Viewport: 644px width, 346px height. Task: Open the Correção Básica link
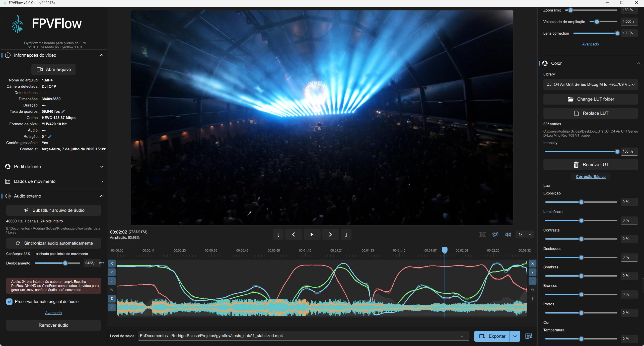click(x=591, y=177)
